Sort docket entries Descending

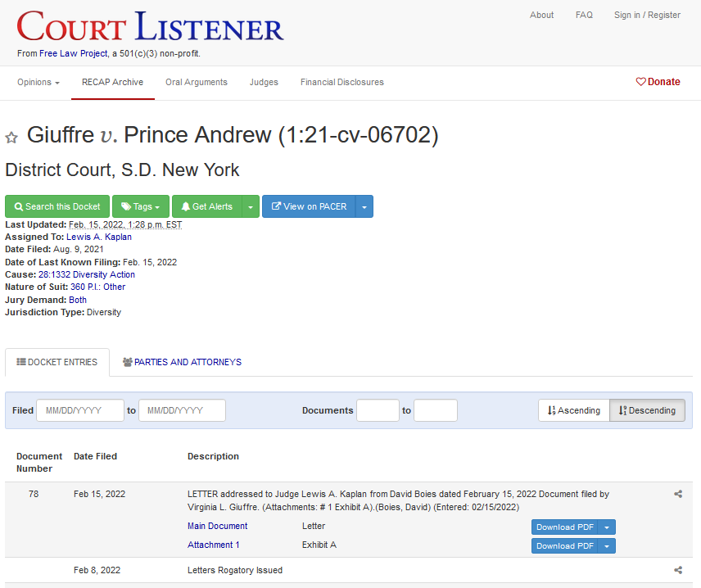coord(647,410)
